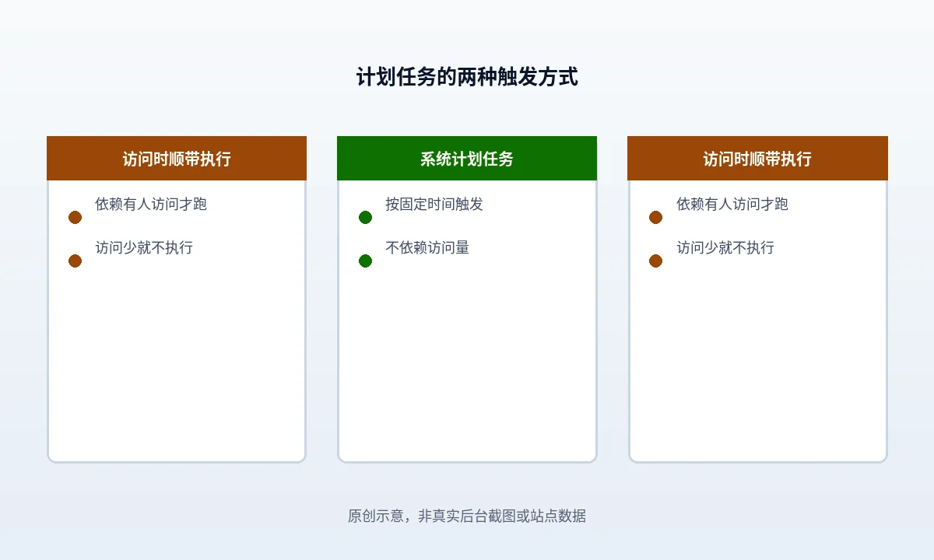Click the footer note 原创示意，非真实后台截图或站点数据
This screenshot has width=934, height=560.
[467, 516]
